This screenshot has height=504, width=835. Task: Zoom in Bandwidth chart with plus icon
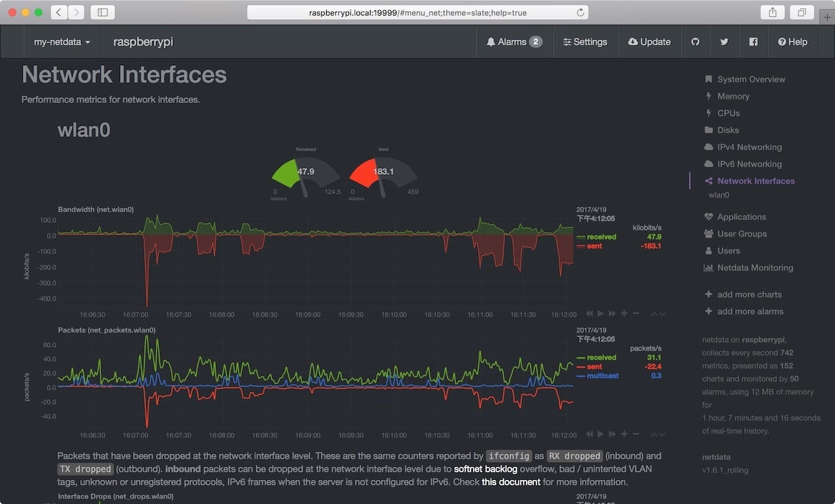pos(624,314)
